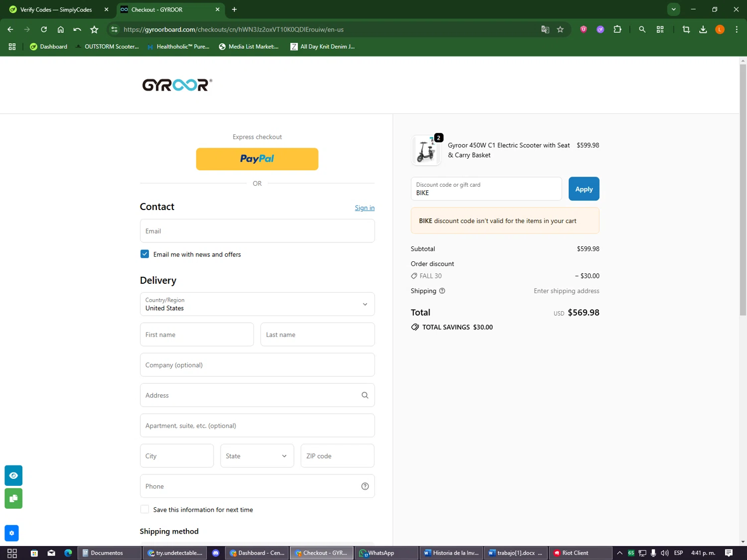Open Documentos window in taskbar
747x560 pixels.
pos(109,553)
